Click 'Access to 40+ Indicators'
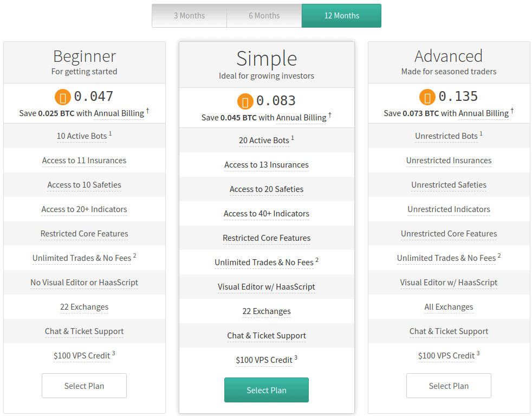The width and height of the screenshot is (532, 416). click(x=267, y=214)
